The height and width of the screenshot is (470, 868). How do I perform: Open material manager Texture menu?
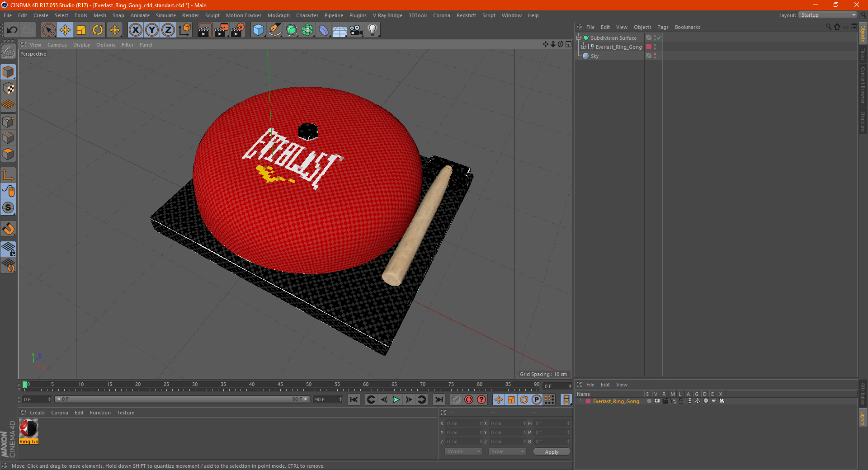pos(125,413)
